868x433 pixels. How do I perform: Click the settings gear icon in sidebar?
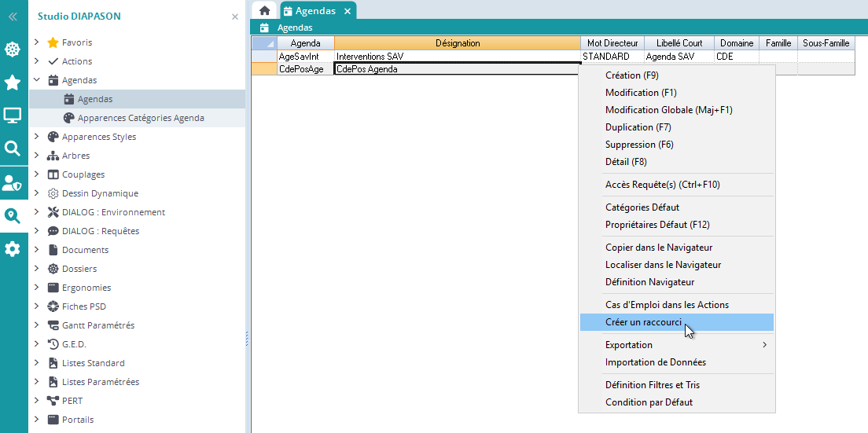click(x=13, y=249)
